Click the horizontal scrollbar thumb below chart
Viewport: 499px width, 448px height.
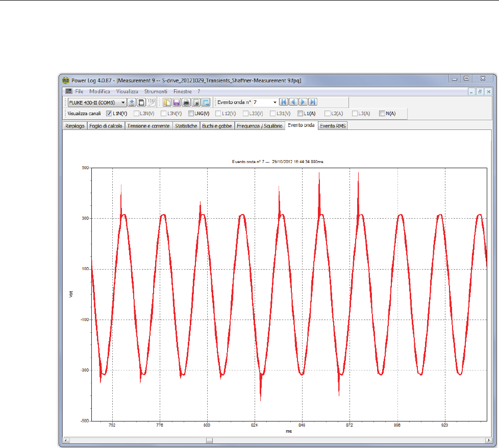click(x=209, y=440)
